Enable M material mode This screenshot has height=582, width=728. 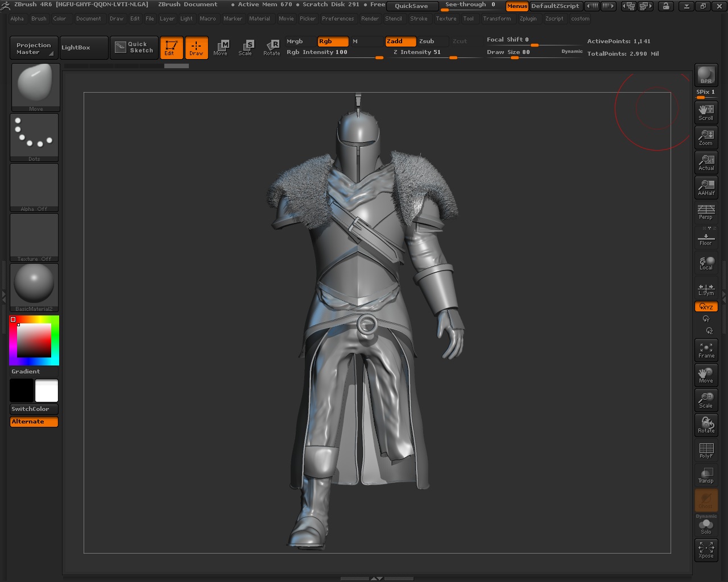[366, 41]
